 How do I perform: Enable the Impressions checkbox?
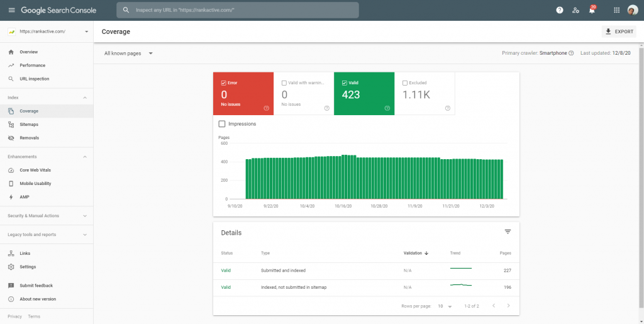point(222,123)
